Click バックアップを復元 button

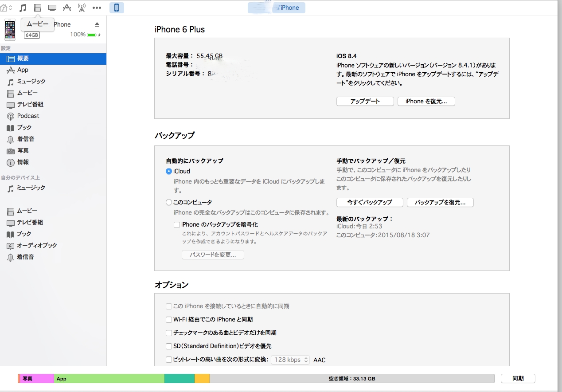click(440, 202)
